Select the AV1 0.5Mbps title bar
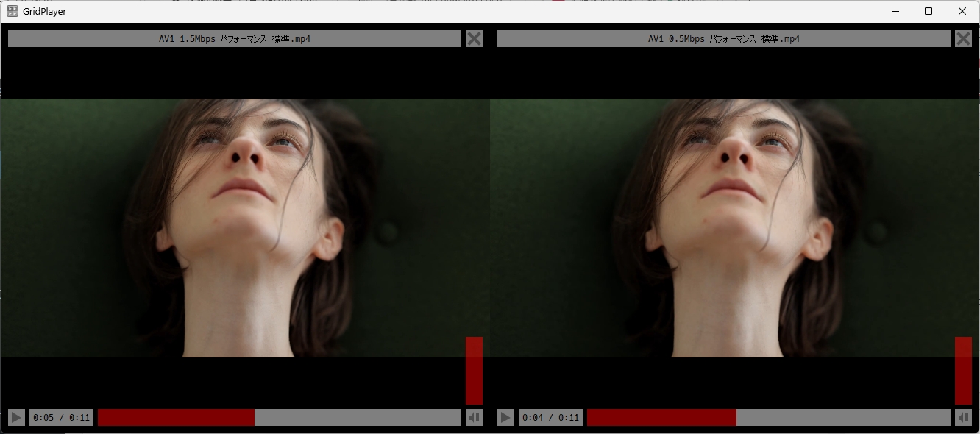Viewport: 980px width, 434px height. click(x=723, y=39)
